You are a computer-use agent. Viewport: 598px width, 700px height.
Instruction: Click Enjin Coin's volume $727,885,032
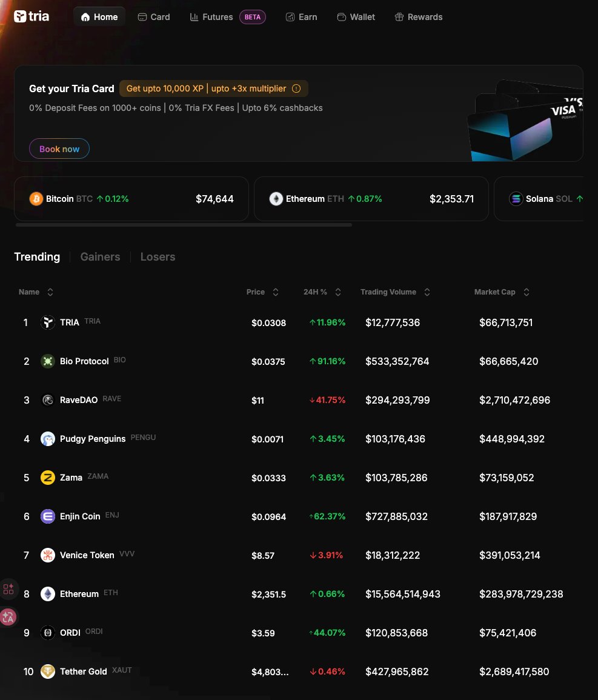click(x=397, y=516)
